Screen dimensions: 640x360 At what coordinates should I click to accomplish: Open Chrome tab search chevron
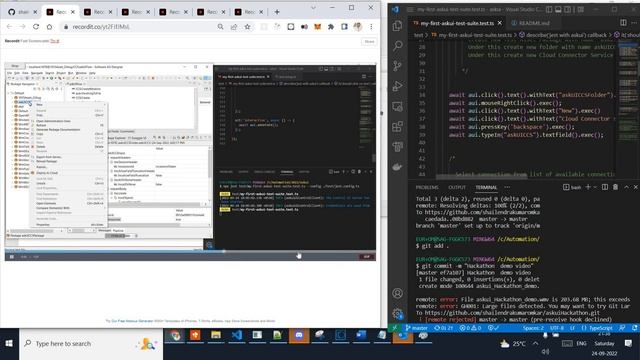click(313, 8)
